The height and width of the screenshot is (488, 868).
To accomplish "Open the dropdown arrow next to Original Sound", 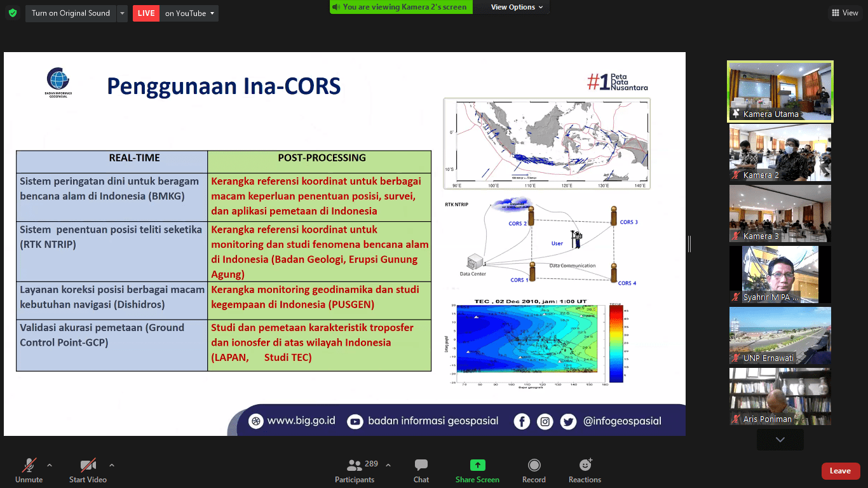I will 123,13.
